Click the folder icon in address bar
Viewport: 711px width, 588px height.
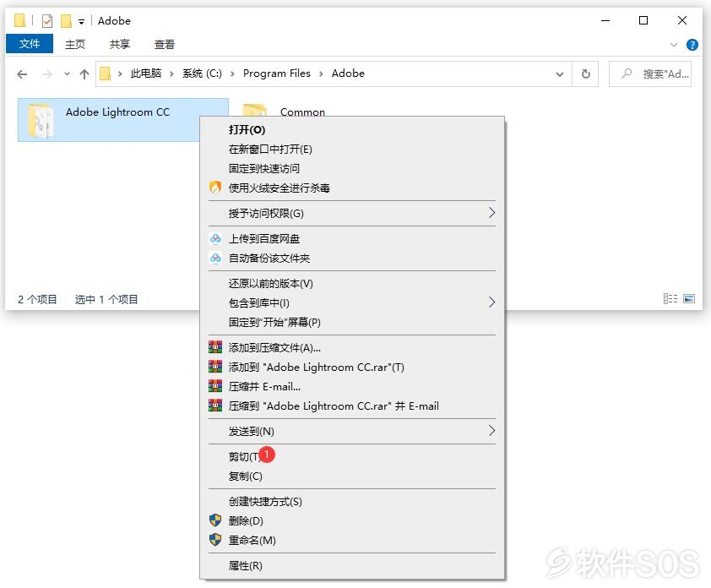[106, 73]
